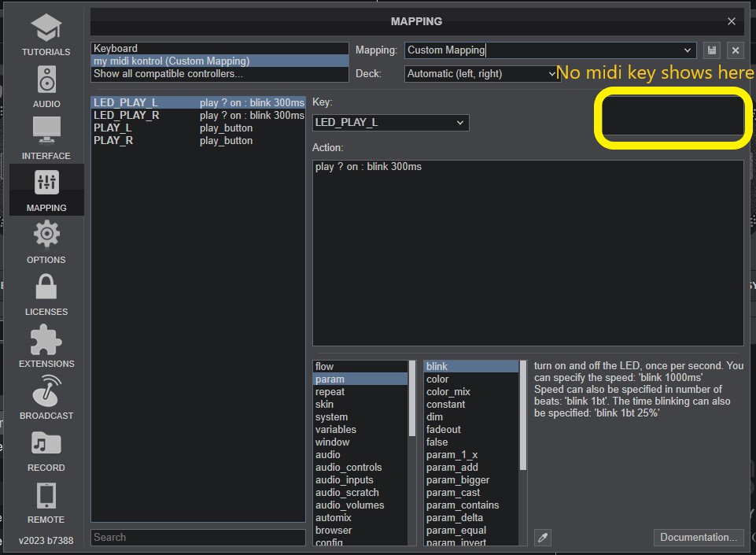Click the save mapping floppy disk icon

click(x=712, y=50)
